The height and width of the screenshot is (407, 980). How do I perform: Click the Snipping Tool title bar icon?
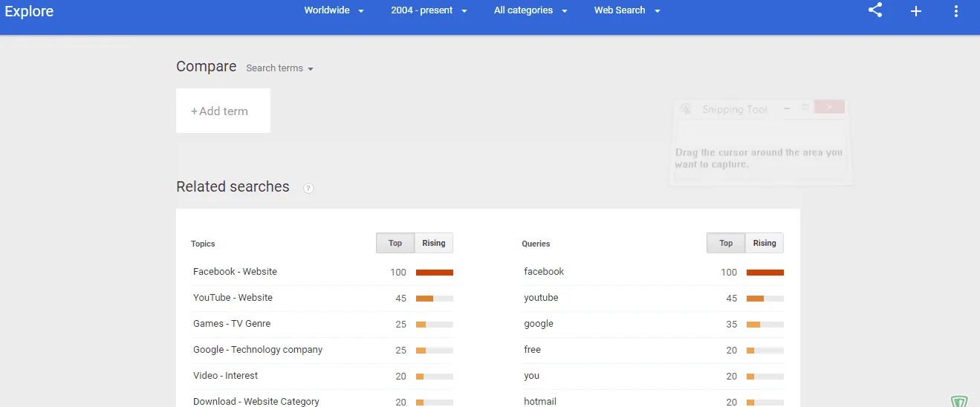click(686, 109)
